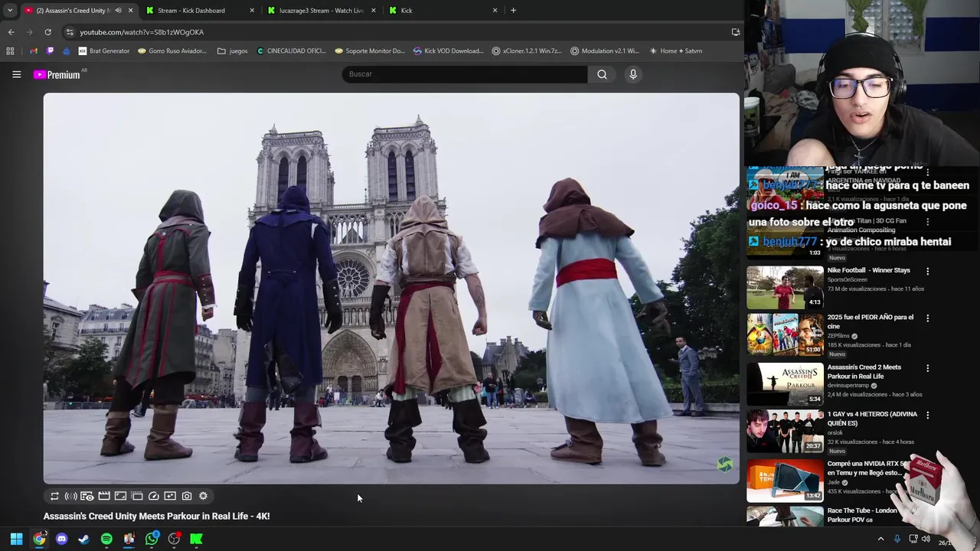
Task: Close the Stream - Kick Dashboard tab
Action: [x=252, y=11]
